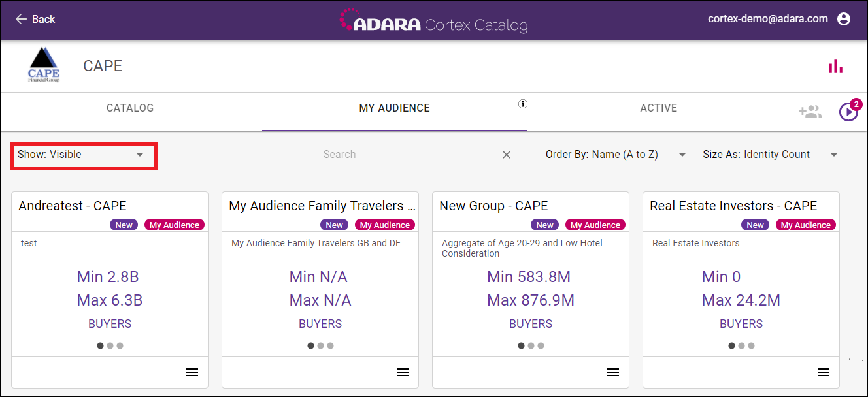Click the My Audience badge on the New Group card

click(x=595, y=225)
